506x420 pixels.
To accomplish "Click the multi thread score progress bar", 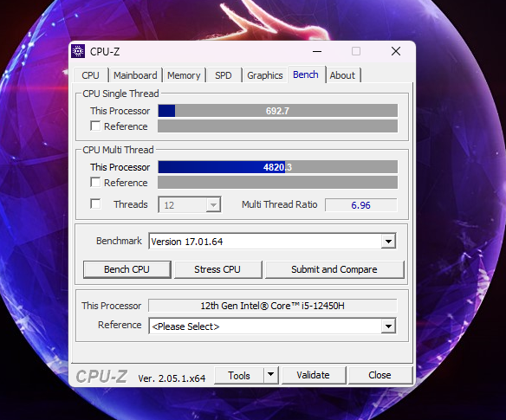I will pyautogui.click(x=278, y=167).
